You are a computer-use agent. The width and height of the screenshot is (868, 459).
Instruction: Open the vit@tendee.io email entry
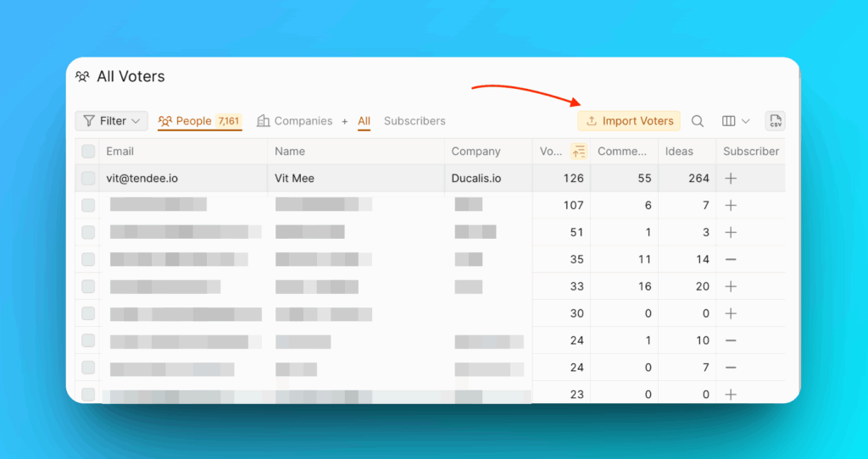click(x=142, y=179)
